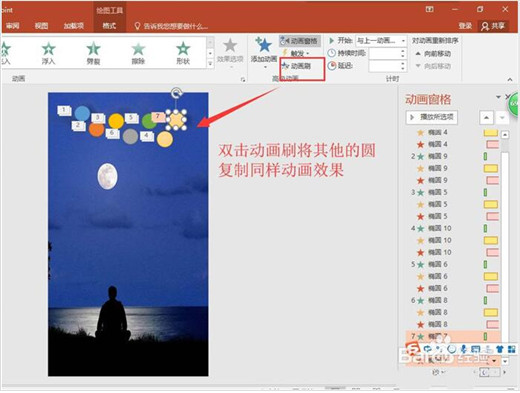Image resolution: width=520 pixels, height=393 pixels.
Task: Click yellow timing bar of 椭圆 9
Action: point(491,168)
